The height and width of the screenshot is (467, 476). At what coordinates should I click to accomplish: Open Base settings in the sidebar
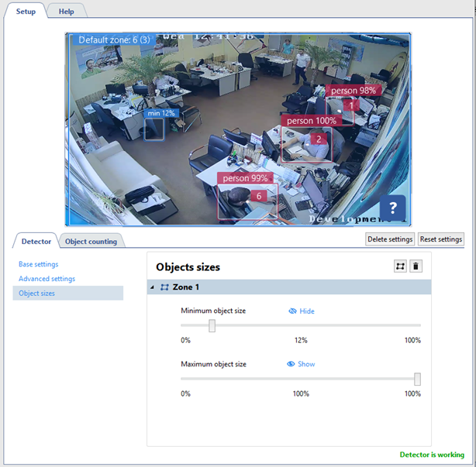click(x=38, y=264)
